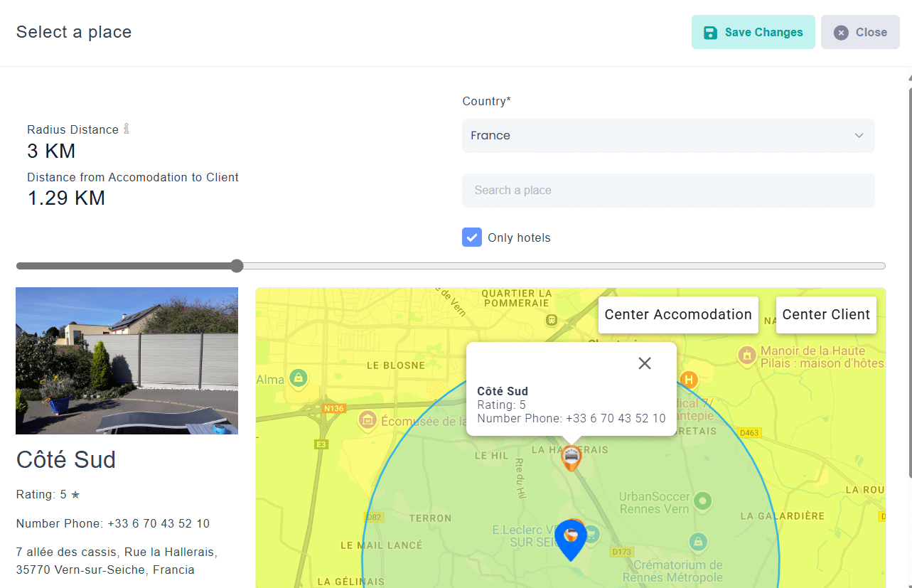Click the TERRON map label
Viewport: 912px width, 588px height.
point(430,518)
